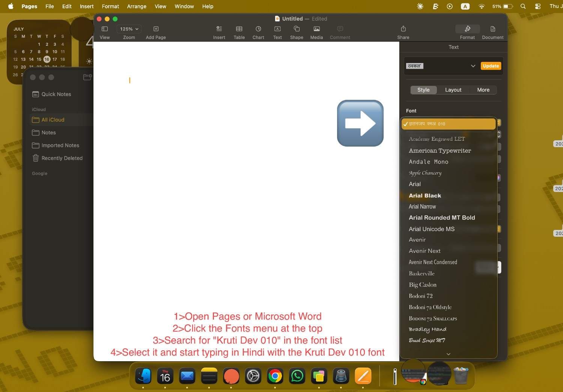This screenshot has width=563, height=392.
Task: Click the Update paragraph style button
Action: tap(491, 66)
